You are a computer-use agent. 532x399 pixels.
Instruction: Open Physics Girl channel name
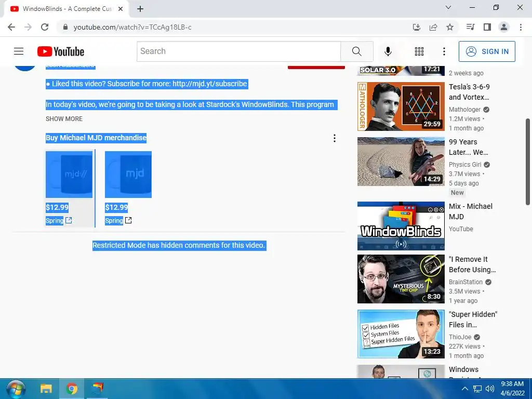[x=465, y=165]
